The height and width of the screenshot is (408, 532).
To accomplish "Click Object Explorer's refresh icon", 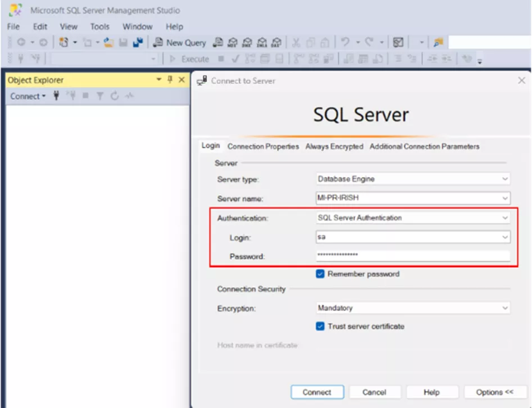I will click(x=115, y=96).
